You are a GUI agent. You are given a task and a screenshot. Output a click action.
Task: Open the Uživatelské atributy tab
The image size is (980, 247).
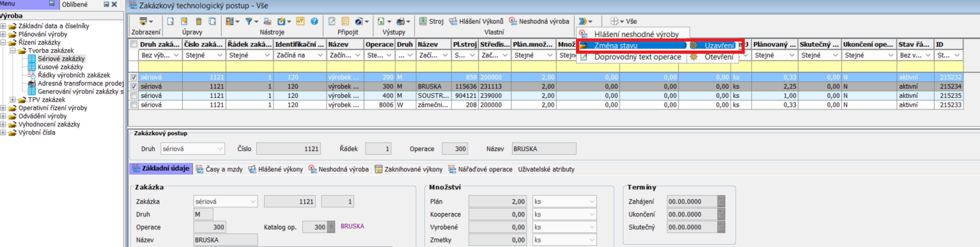point(546,170)
